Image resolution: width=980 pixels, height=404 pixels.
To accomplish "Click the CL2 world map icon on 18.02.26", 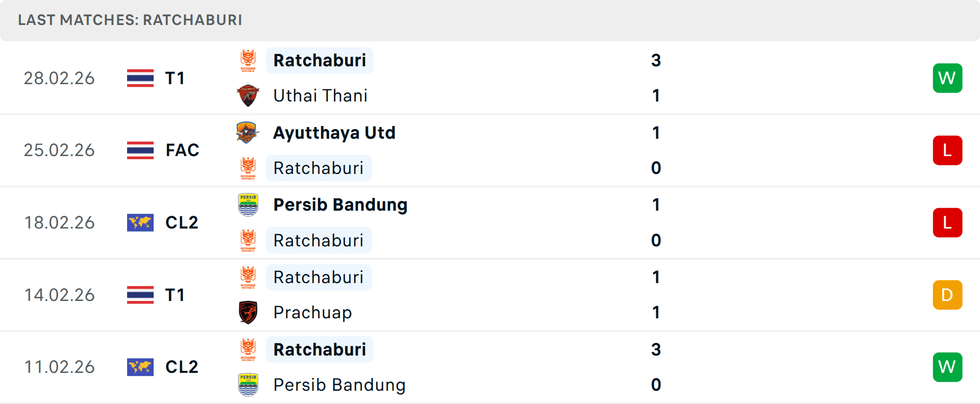I will 140,222.
